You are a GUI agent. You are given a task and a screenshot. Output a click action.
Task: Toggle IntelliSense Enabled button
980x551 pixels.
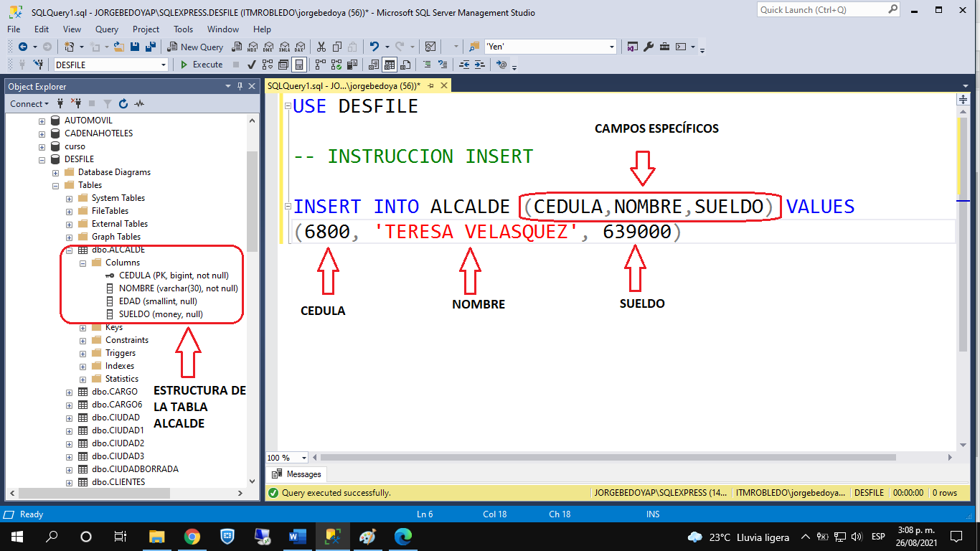(x=299, y=65)
